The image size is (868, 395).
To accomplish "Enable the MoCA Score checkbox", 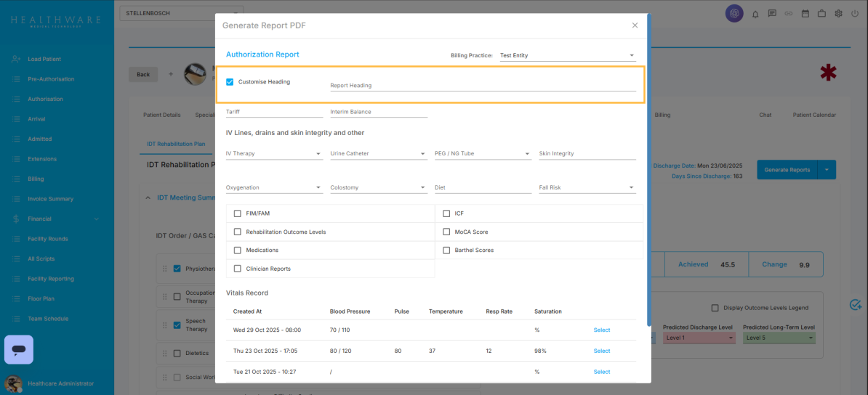I will pyautogui.click(x=446, y=232).
